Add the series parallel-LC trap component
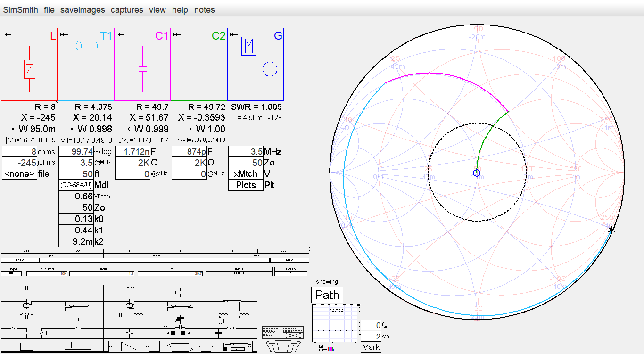644x354 pixels. click(x=26, y=318)
